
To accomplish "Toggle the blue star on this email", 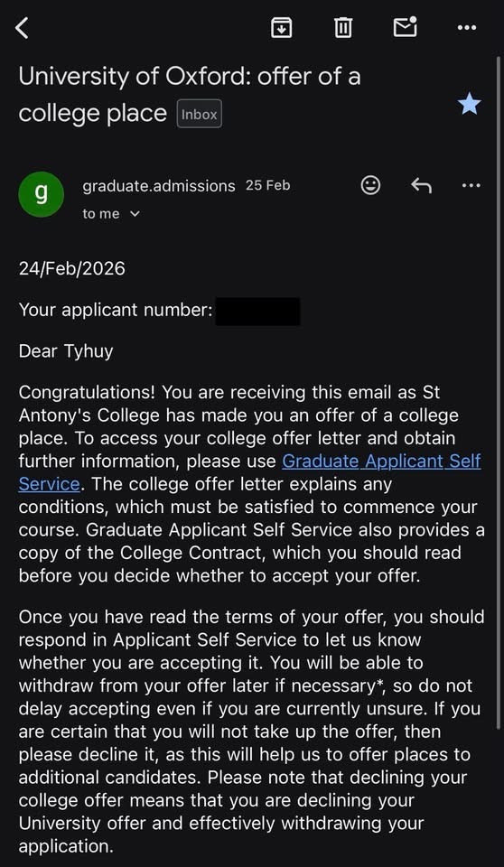I will [x=470, y=104].
